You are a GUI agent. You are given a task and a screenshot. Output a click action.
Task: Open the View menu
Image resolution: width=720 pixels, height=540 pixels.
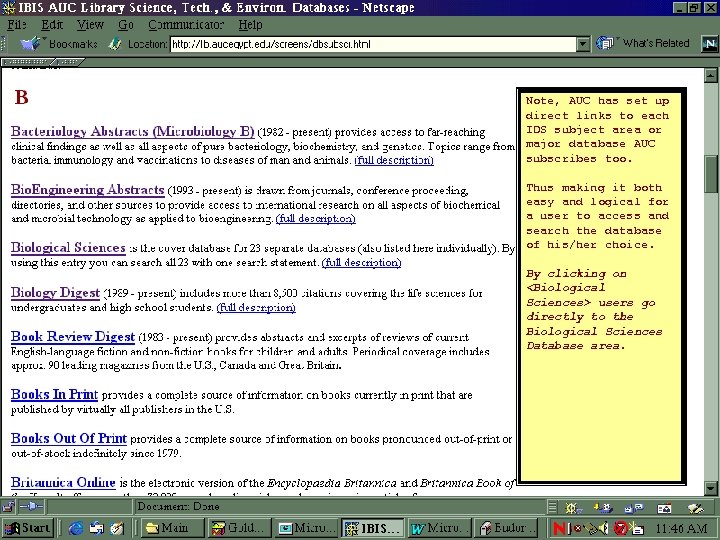click(90, 25)
